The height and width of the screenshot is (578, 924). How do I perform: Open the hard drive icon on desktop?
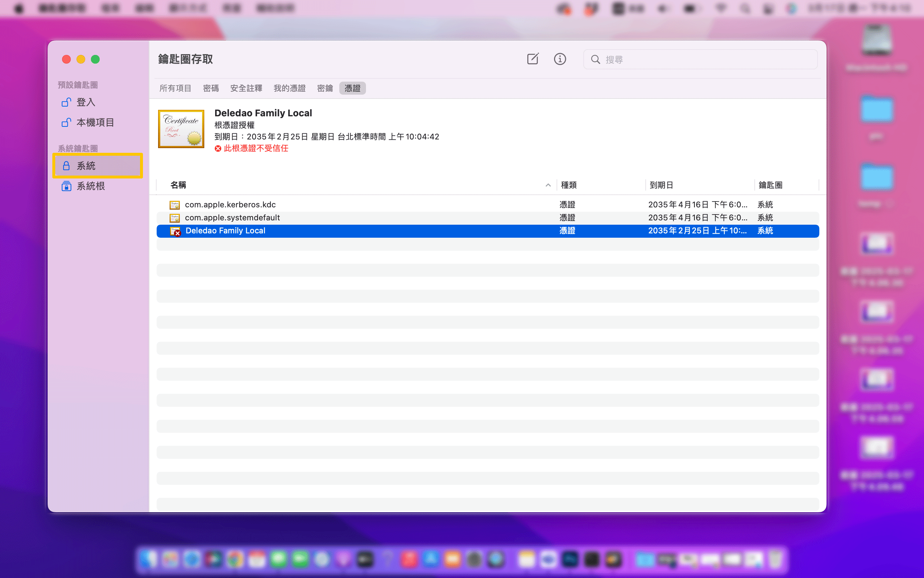pyautogui.click(x=876, y=40)
